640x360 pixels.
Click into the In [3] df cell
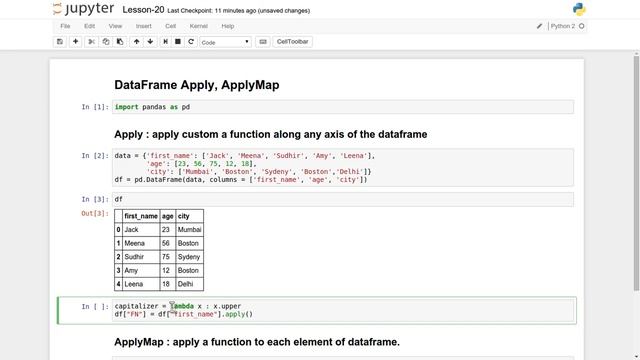[343, 199]
